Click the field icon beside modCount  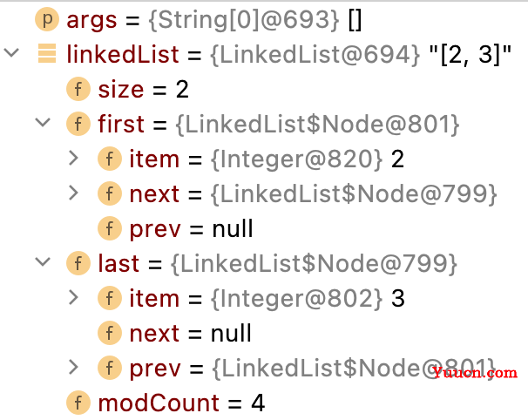[78, 403]
